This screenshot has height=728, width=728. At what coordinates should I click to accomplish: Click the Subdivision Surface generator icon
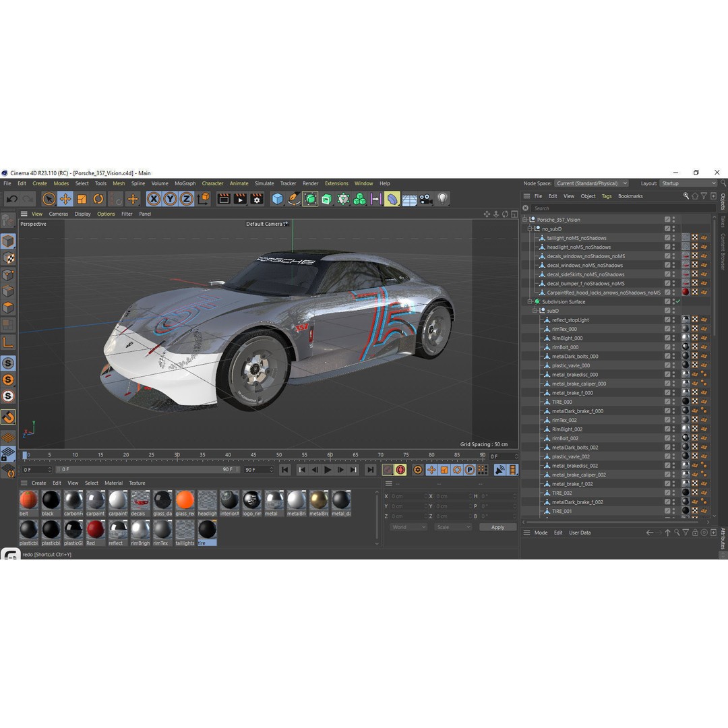[310, 199]
